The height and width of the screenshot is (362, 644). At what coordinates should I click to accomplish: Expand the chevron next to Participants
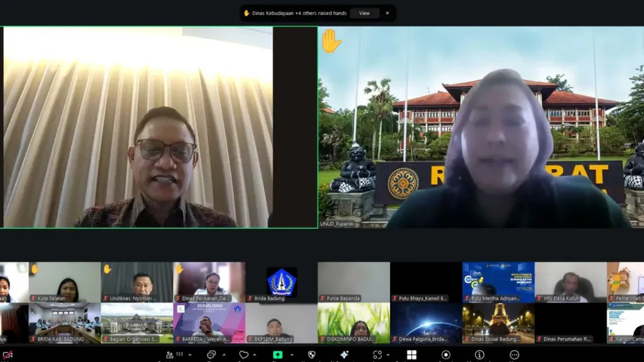pos(191,355)
